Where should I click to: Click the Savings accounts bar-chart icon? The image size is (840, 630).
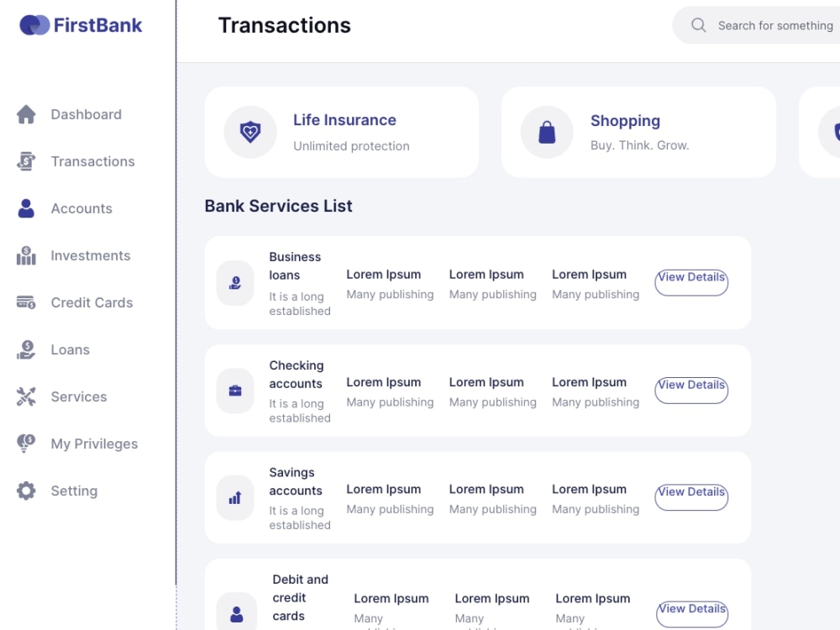coord(234,497)
